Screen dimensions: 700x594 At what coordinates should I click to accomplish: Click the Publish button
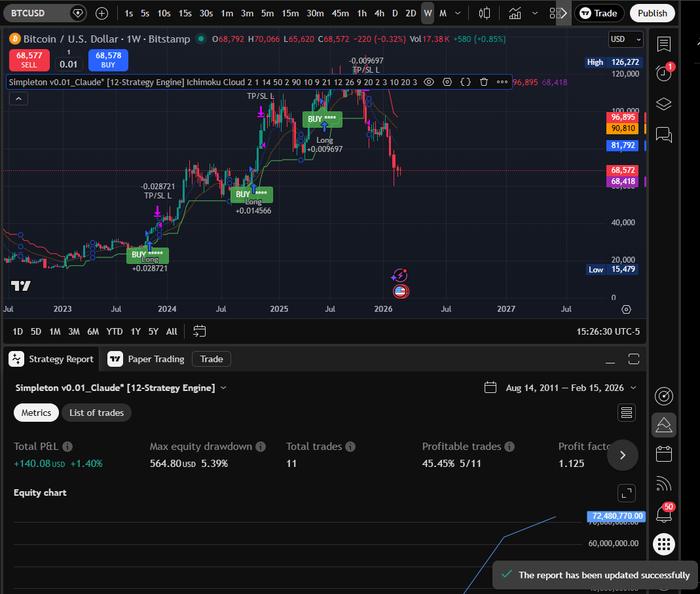point(652,13)
